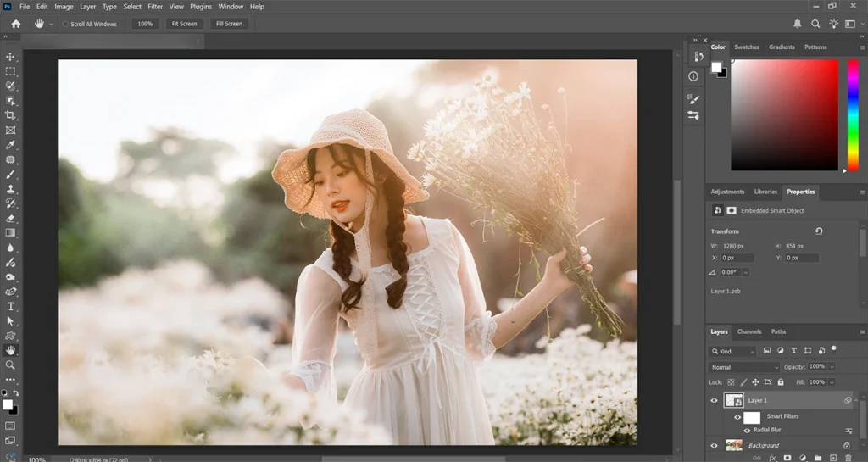
Task: Hide Layer 1 using its eye icon
Action: tap(714, 400)
